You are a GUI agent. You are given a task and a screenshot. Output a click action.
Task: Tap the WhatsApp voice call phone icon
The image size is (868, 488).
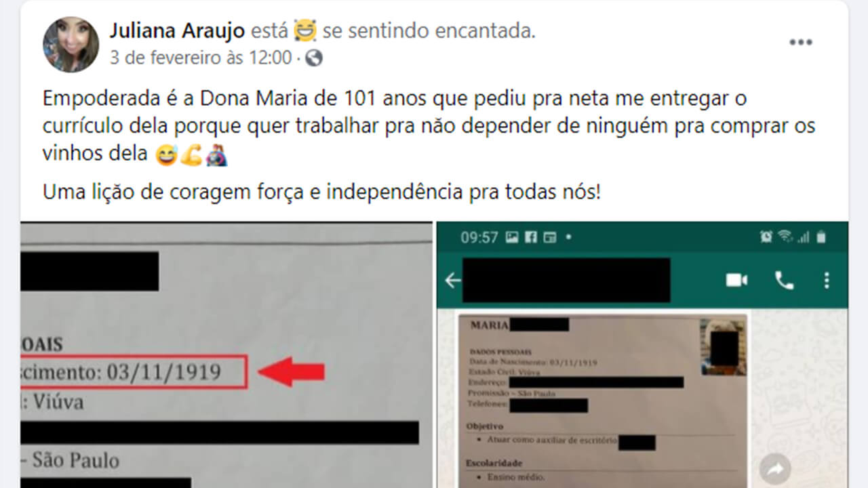point(785,281)
